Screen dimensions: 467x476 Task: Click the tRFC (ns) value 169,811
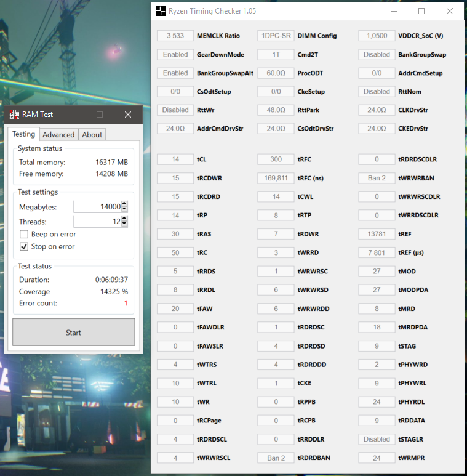coord(276,178)
